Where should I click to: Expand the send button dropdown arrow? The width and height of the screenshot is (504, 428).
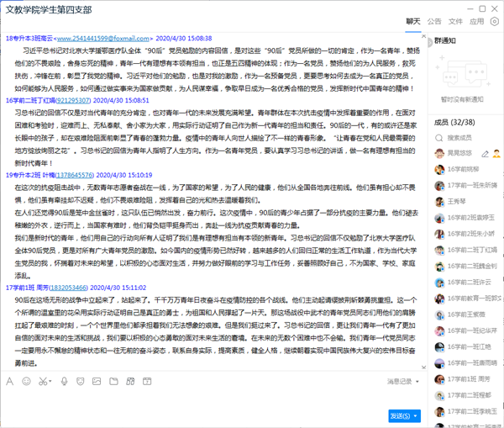(x=416, y=415)
